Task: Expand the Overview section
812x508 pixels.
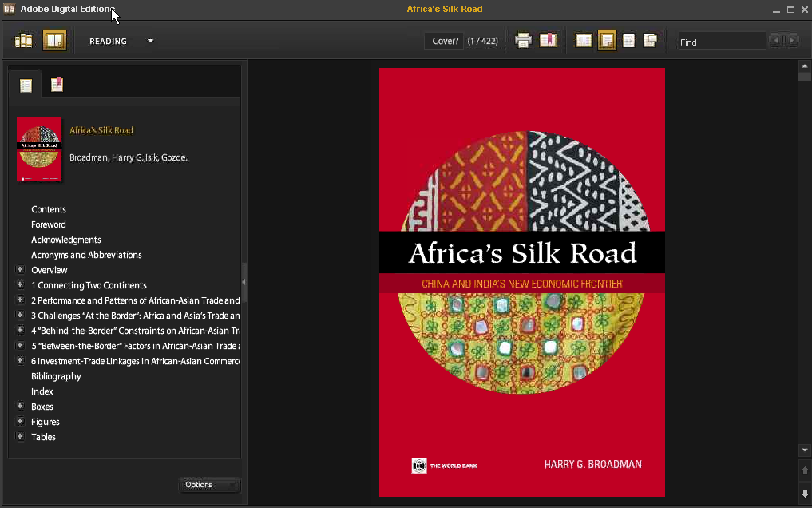Action: 20,269
